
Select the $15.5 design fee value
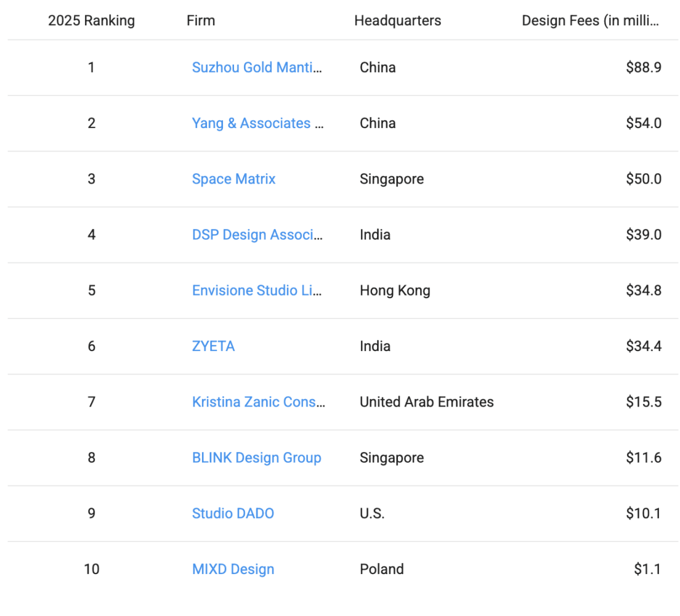(644, 402)
